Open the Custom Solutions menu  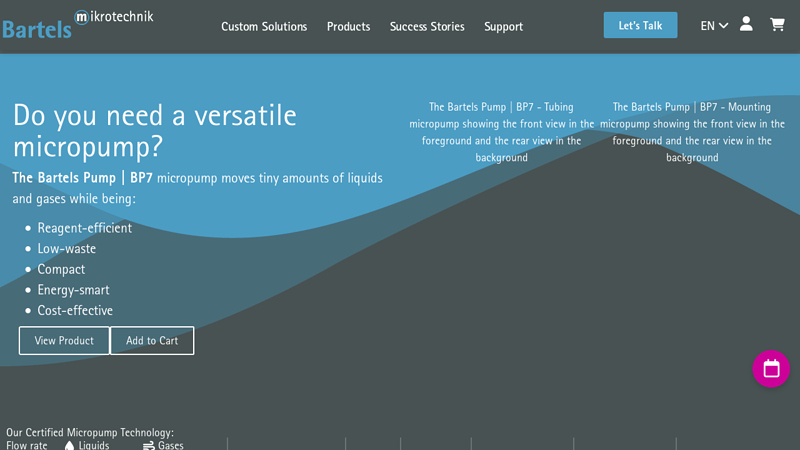(x=264, y=26)
